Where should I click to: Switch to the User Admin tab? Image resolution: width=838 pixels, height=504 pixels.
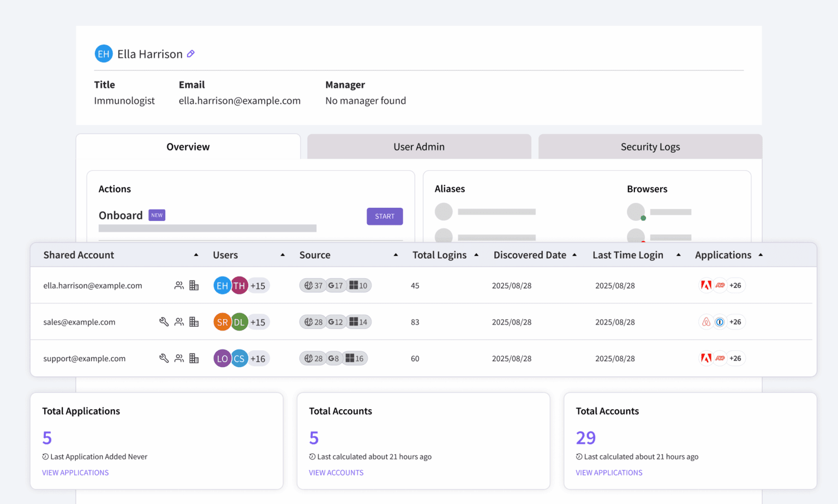click(x=418, y=147)
